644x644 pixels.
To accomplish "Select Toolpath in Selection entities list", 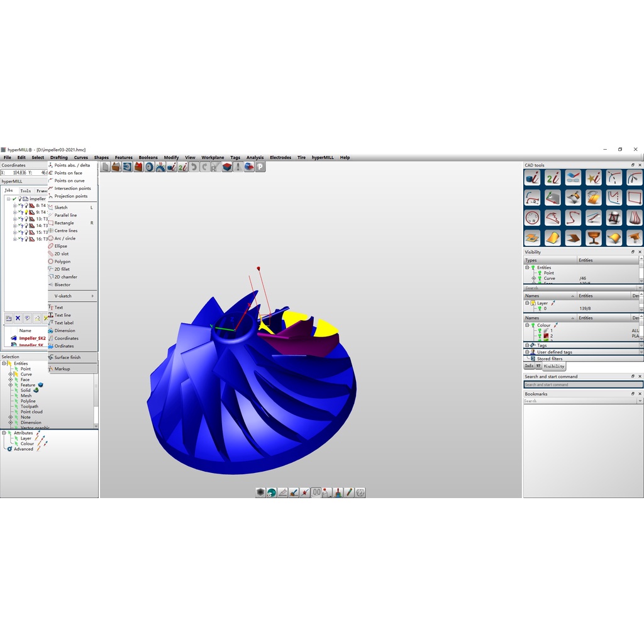I will click(29, 406).
